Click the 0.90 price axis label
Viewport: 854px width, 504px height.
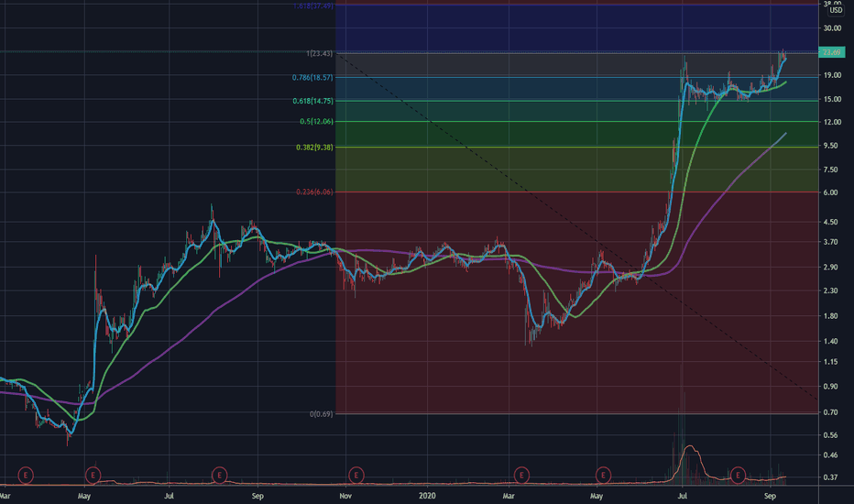click(x=830, y=387)
